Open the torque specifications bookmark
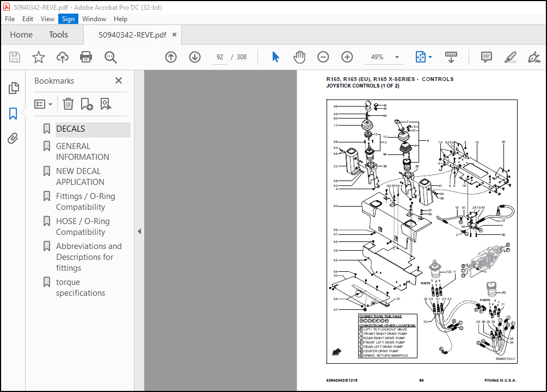 81,288
